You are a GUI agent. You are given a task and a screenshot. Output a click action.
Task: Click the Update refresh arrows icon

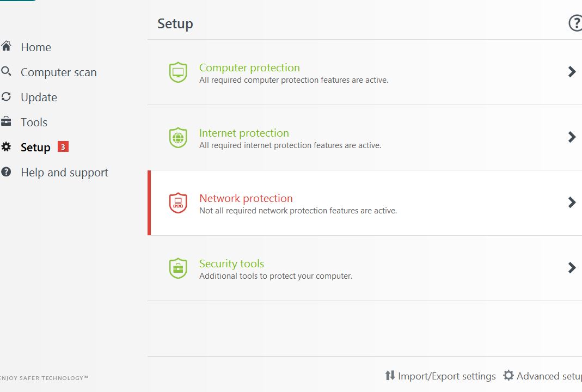pos(6,97)
